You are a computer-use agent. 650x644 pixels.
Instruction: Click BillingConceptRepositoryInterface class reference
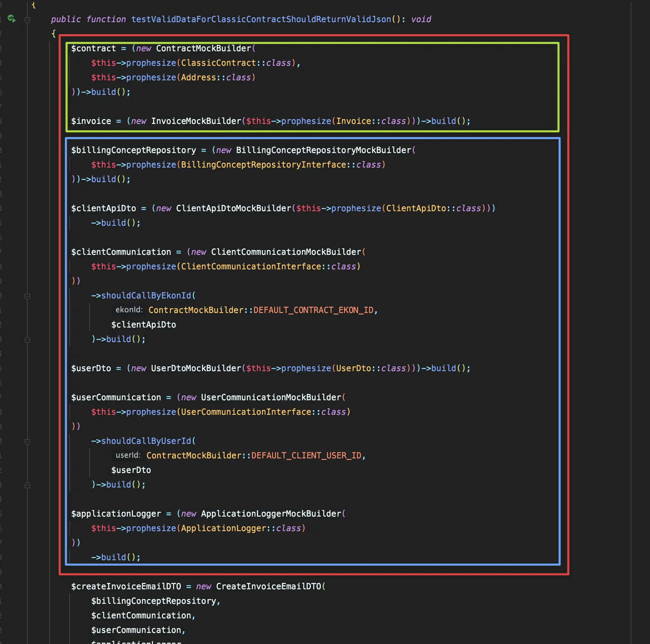263,165
